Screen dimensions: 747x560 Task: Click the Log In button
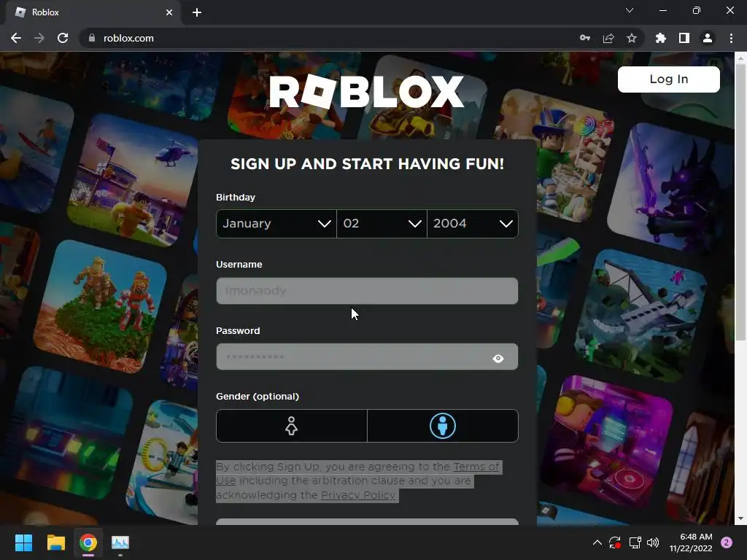tap(669, 79)
